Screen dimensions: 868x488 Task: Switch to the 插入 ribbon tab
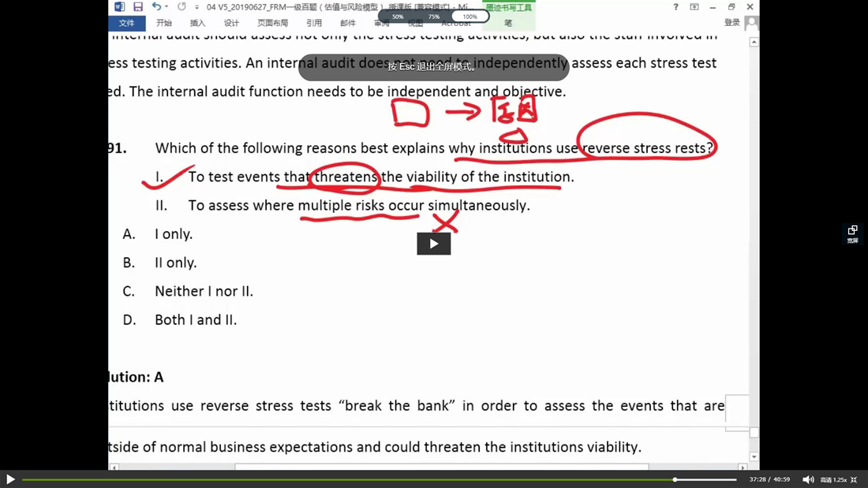point(197,23)
